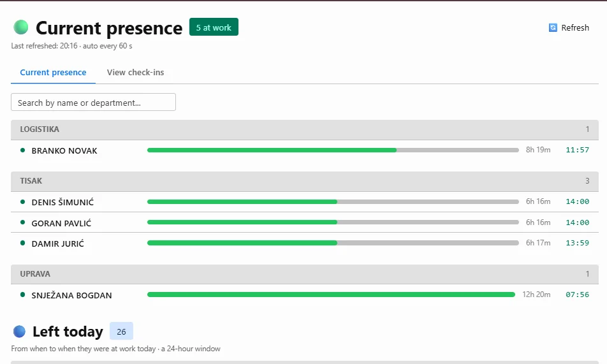Focus the Search by name or department field
Screen dimensions: 607x364
[93, 102]
